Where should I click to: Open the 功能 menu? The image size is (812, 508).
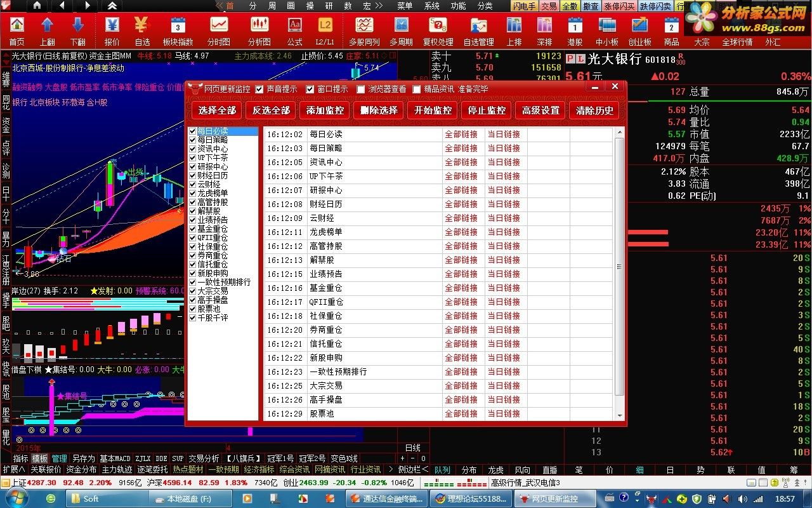(x=458, y=6)
